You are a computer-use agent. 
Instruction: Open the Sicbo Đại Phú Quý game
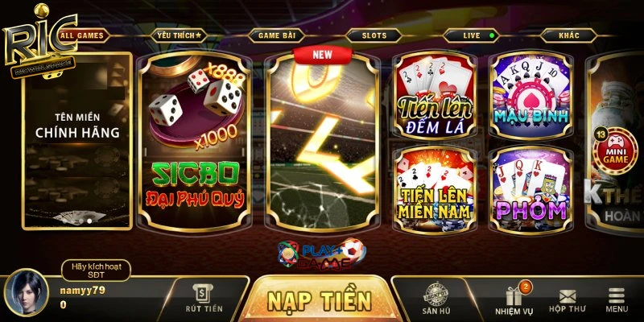[x=194, y=142]
